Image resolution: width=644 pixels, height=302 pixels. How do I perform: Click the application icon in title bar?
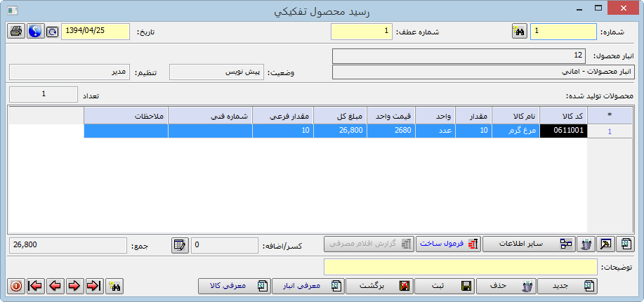tap(13, 9)
